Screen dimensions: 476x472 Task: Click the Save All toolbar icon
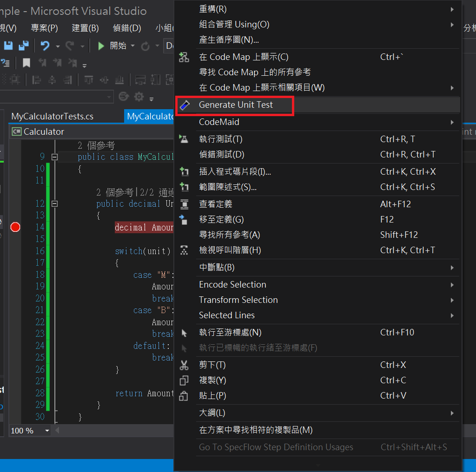23,46
